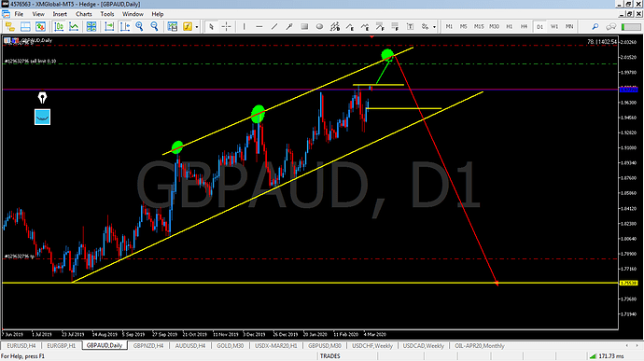644x361 pixels.
Task: Expand the objects dropdown arrow beside percent icon
Action: click(x=434, y=27)
